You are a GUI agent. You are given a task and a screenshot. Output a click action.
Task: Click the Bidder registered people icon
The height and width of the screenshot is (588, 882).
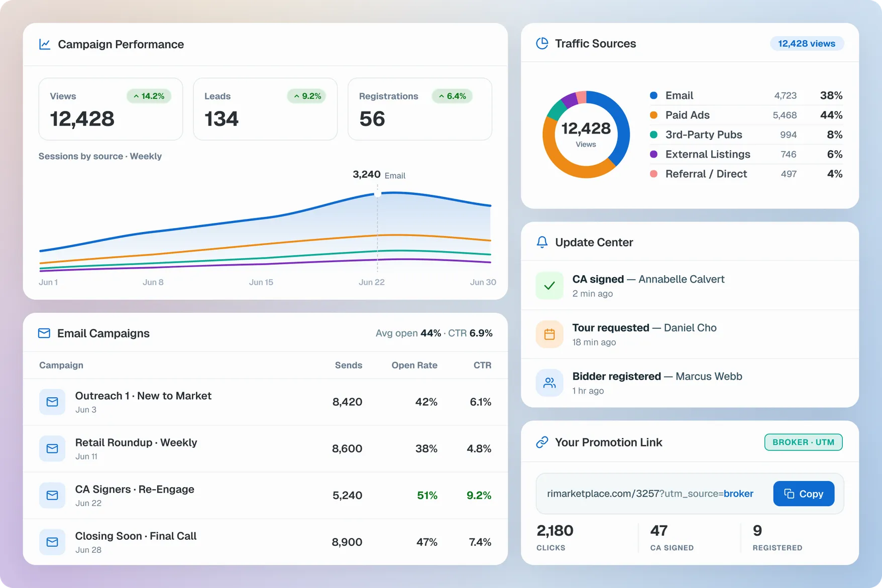(549, 383)
